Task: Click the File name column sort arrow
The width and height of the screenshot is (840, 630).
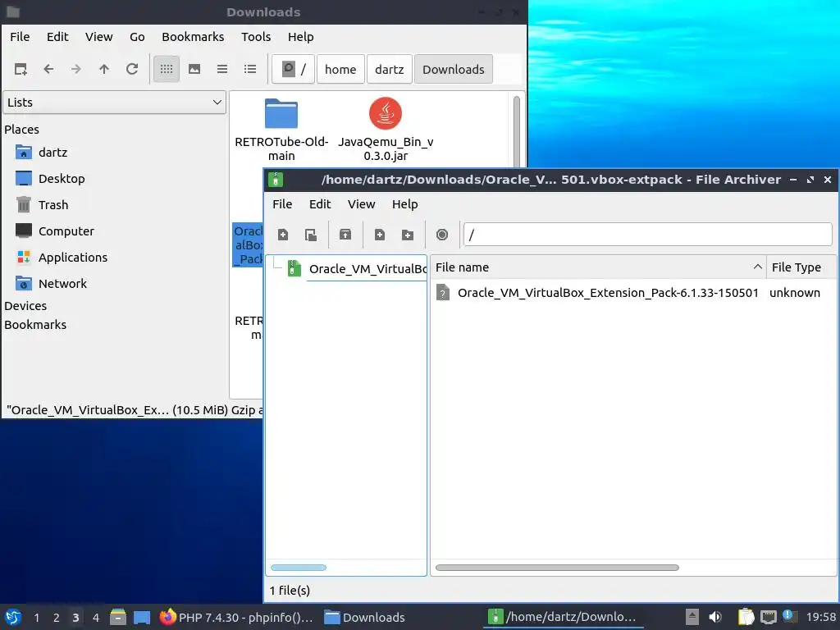Action: click(x=757, y=267)
